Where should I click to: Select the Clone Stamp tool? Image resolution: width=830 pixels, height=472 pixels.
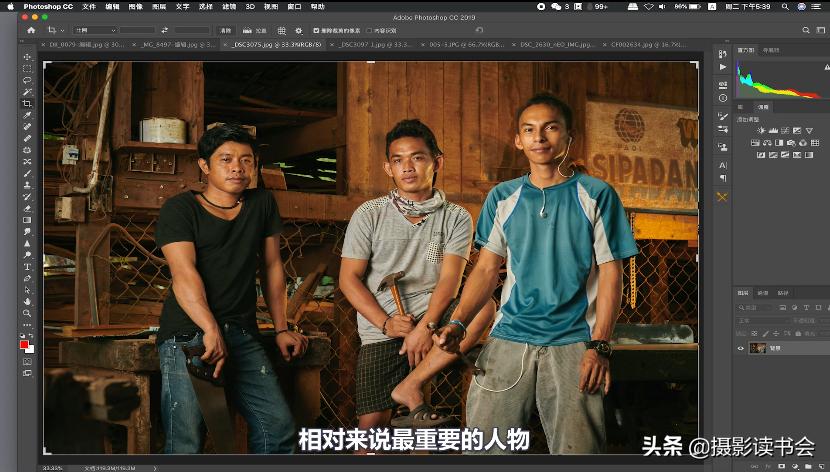click(27, 185)
